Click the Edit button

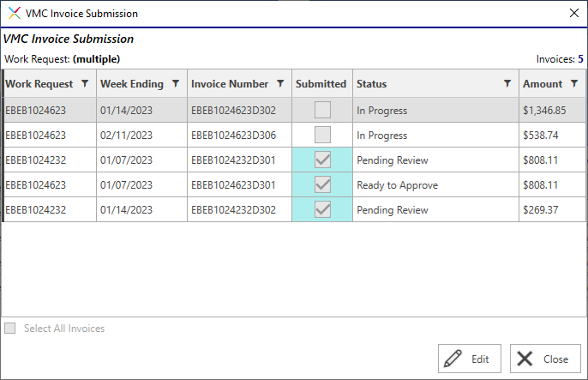pos(470,359)
